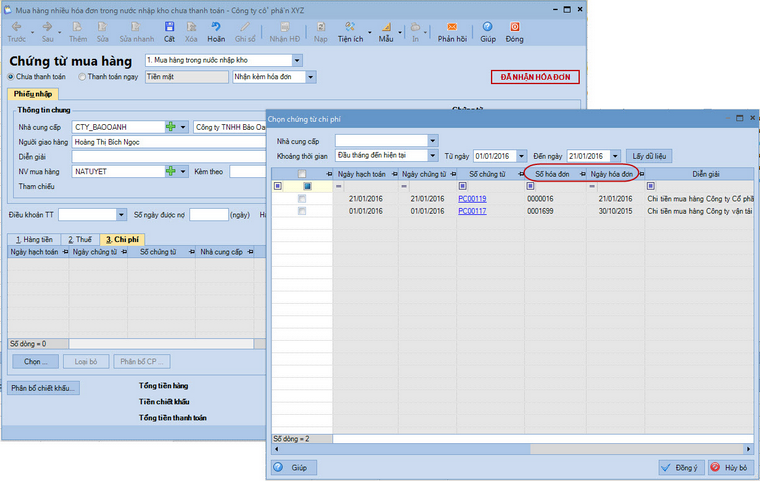Viewport: 760px width, 481px height.
Task: Add new NV mua hàng with plus icon
Action: (171, 171)
